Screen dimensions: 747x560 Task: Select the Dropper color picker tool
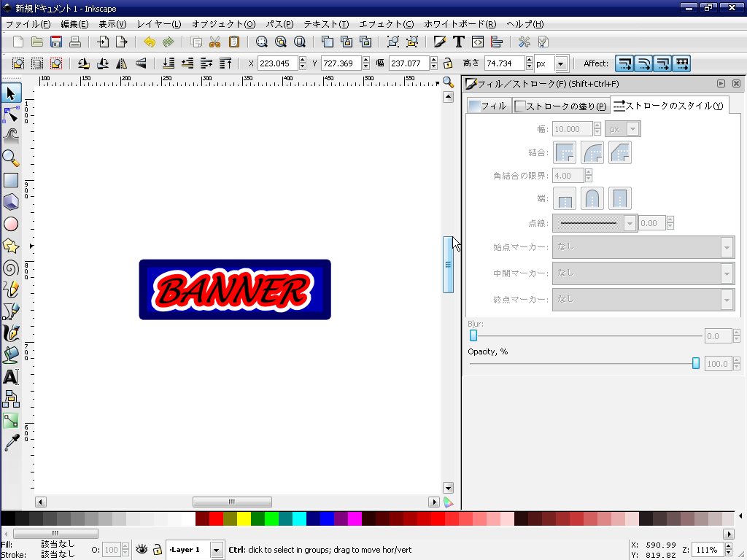tap(11, 443)
